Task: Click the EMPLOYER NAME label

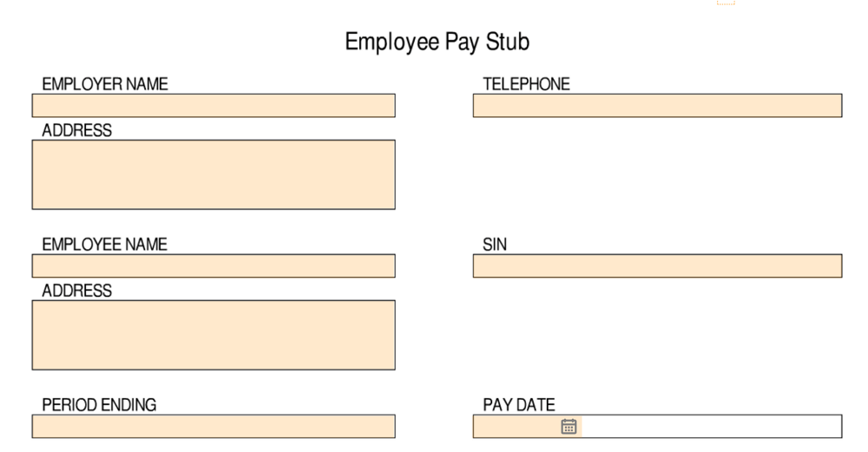Action: pyautogui.click(x=105, y=84)
